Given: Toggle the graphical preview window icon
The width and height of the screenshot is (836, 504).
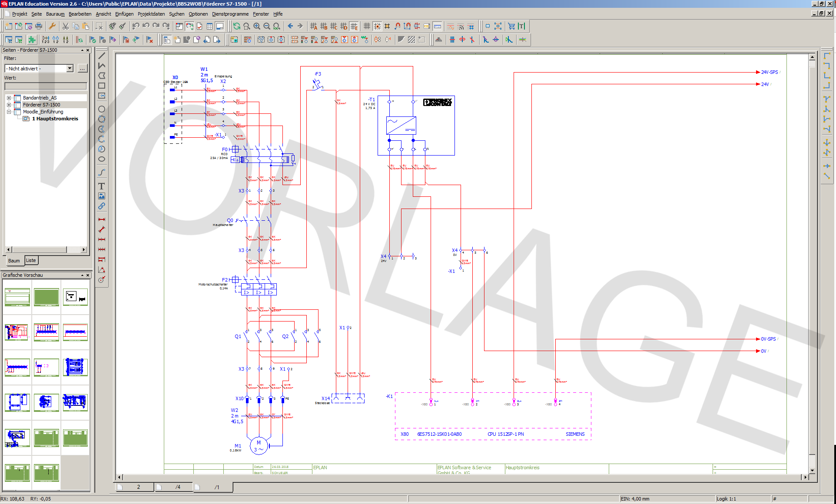Looking at the screenshot, I should click(x=220, y=26).
